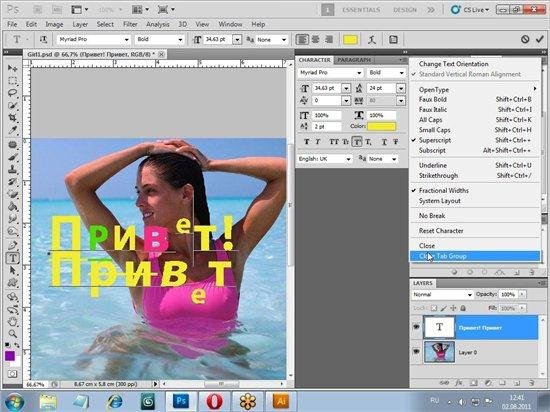Toggle Superscript button in Character panel

357,142
